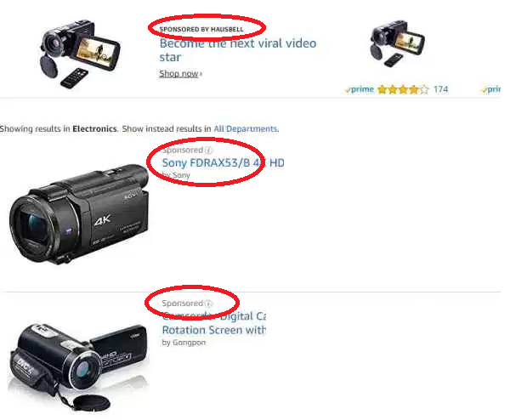Click the partially visible prime badge at far right
The width and height of the screenshot is (516, 420).
[x=491, y=89]
